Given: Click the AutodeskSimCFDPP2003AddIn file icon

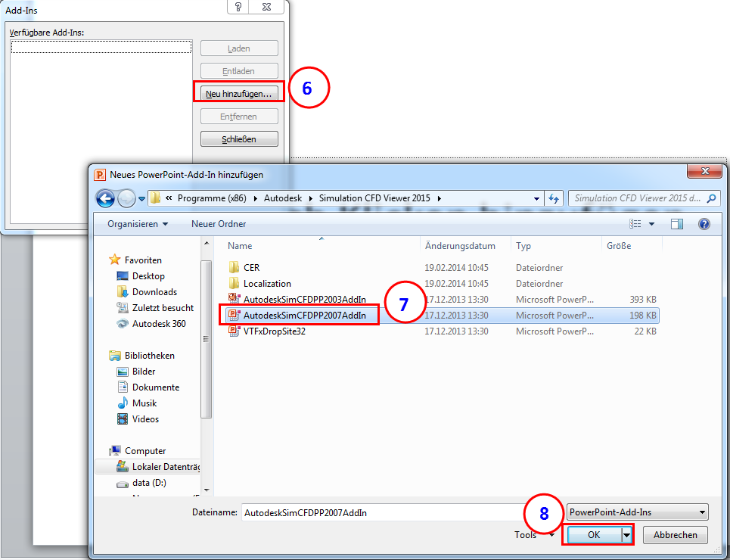Looking at the screenshot, I should coord(235,299).
